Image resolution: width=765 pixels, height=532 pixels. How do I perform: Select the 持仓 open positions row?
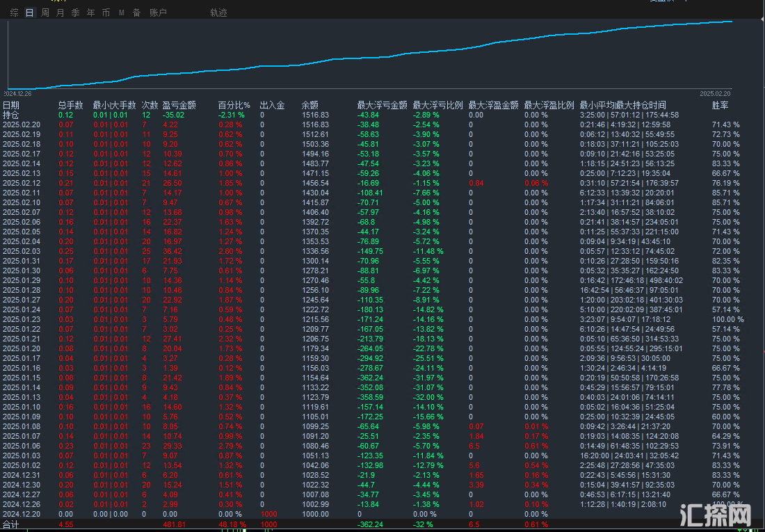11,115
